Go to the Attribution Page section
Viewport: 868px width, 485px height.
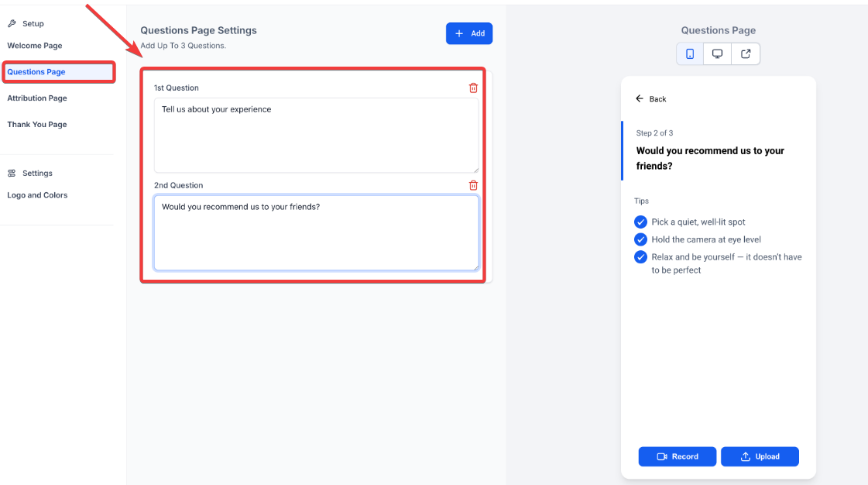[x=37, y=98]
